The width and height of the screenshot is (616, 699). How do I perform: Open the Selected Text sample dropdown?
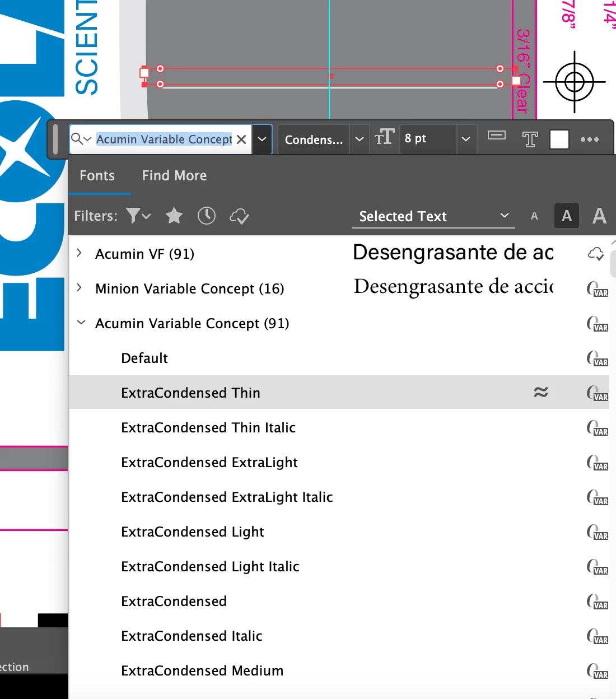point(433,216)
